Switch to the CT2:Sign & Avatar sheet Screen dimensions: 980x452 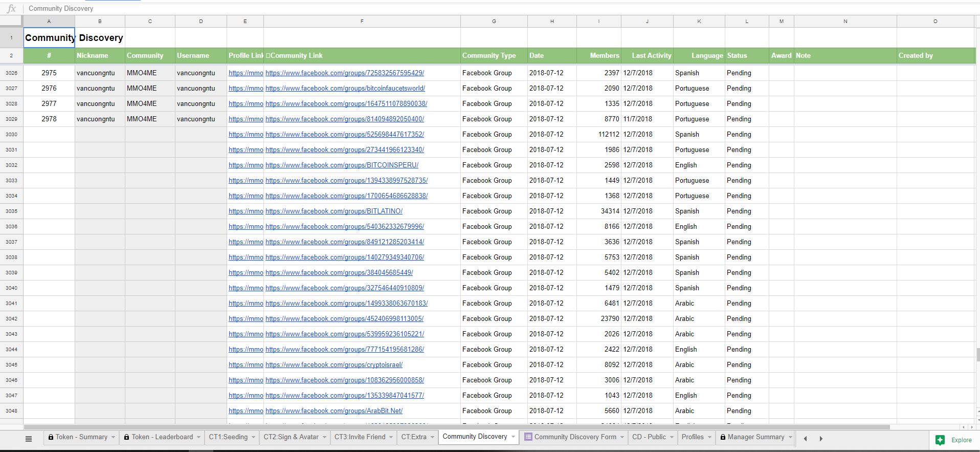coord(291,437)
